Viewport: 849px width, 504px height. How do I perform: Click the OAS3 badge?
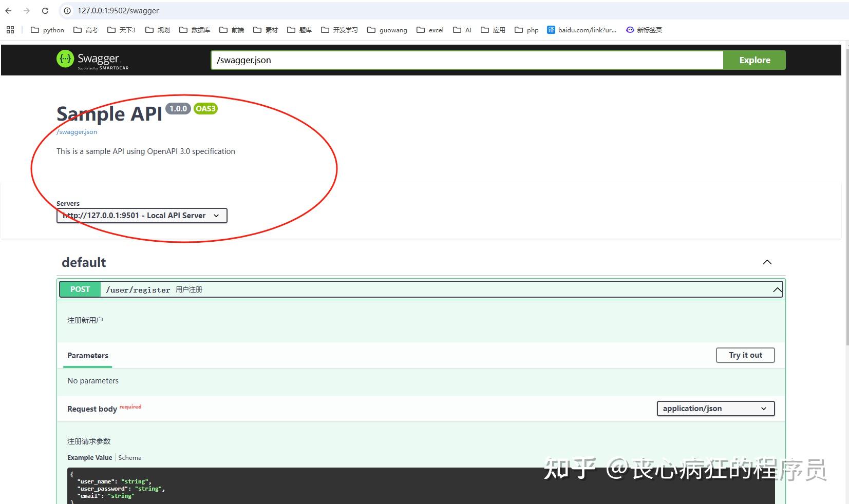(x=205, y=108)
